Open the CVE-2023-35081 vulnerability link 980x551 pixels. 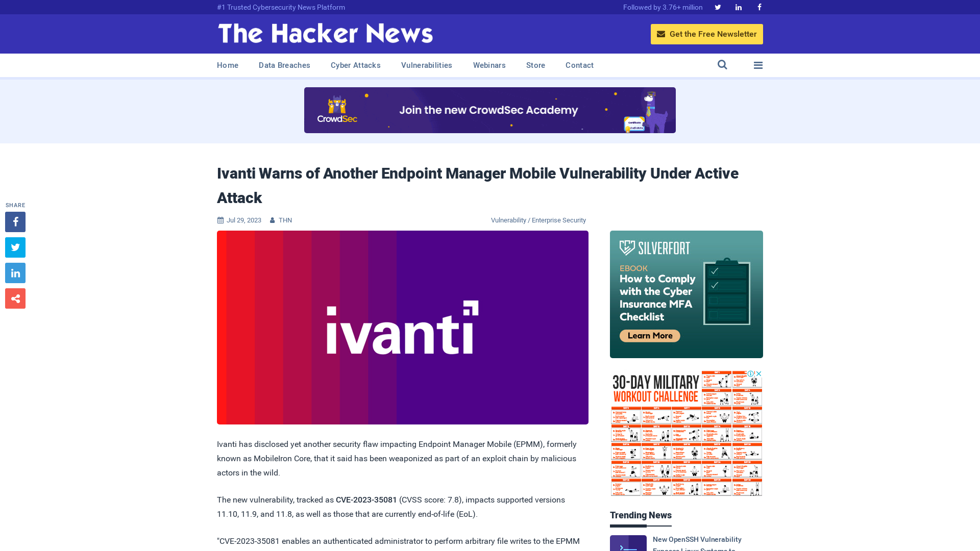click(x=365, y=499)
